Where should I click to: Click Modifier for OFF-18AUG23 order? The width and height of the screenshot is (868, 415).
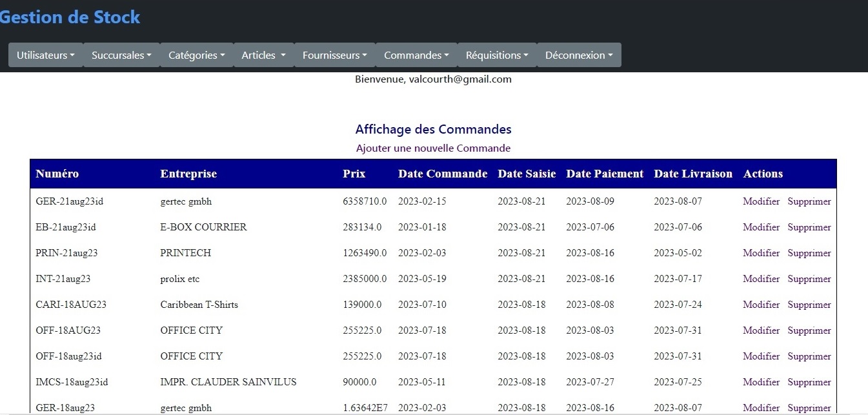[x=761, y=330]
